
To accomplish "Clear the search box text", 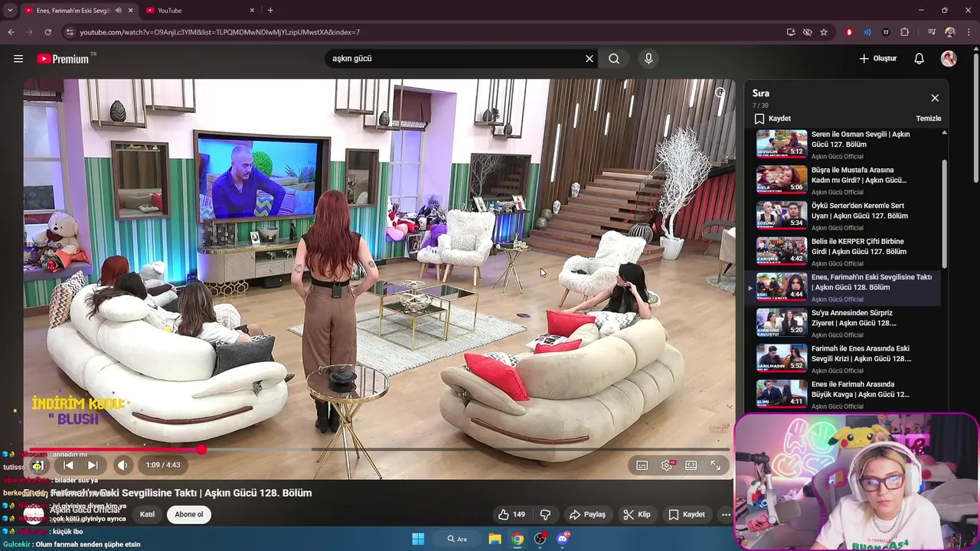I will 590,58.
